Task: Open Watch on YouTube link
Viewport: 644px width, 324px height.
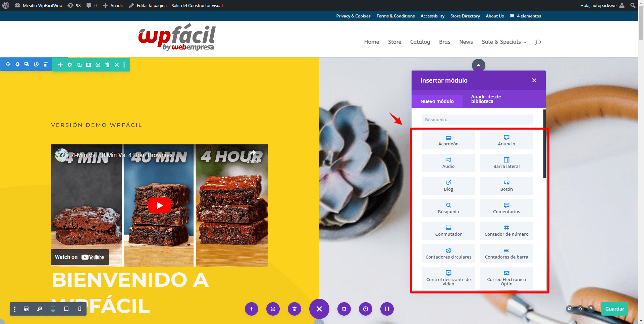Action: pos(80,257)
